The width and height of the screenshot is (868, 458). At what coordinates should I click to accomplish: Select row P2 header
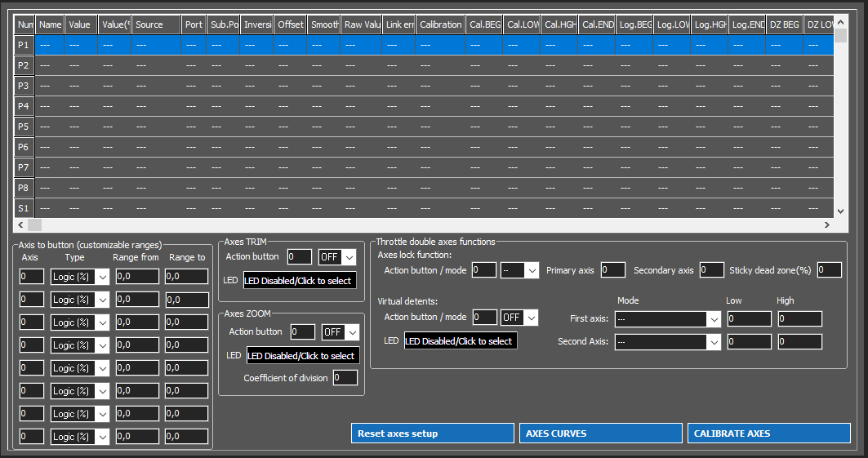(x=24, y=65)
